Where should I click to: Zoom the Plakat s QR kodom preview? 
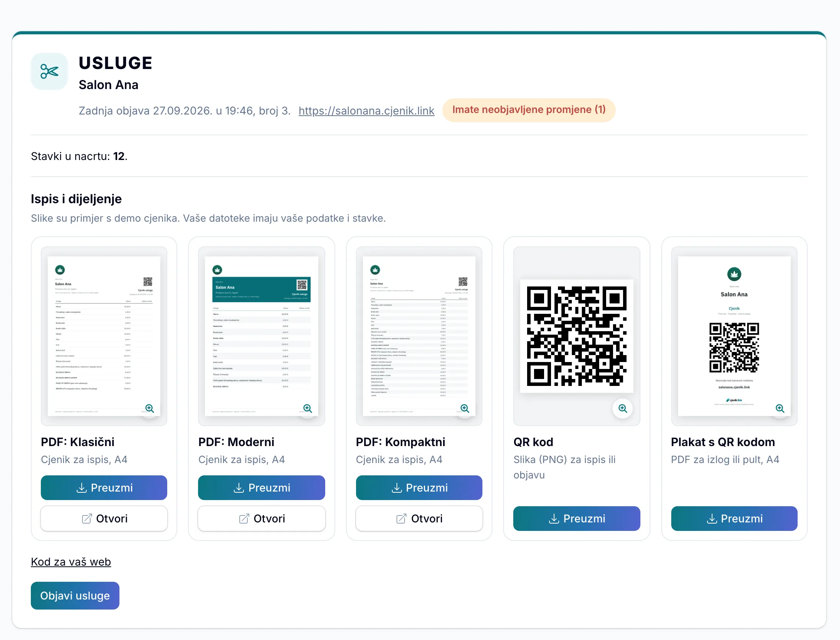(x=780, y=408)
